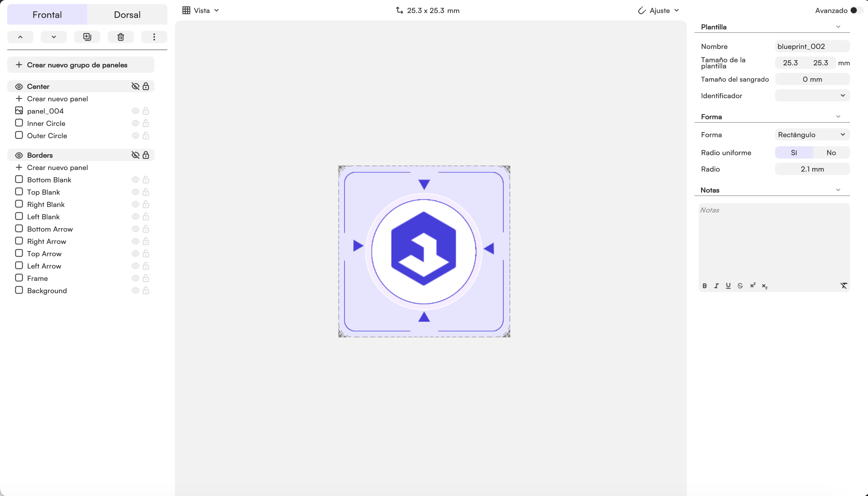Hide all panels in Center group
The height and width of the screenshot is (496, 868).
click(136, 86)
